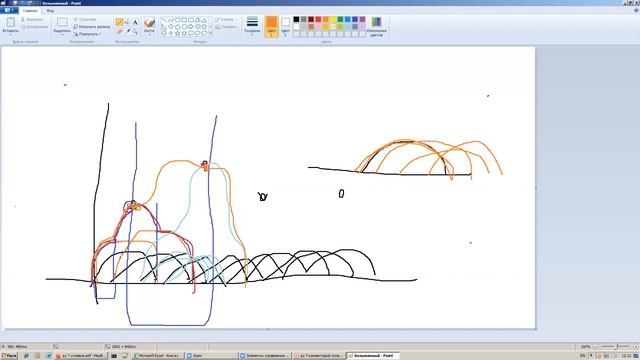The height and width of the screenshot is (360, 640).
Task: Open the Rotate dropdown
Action: pos(87,34)
